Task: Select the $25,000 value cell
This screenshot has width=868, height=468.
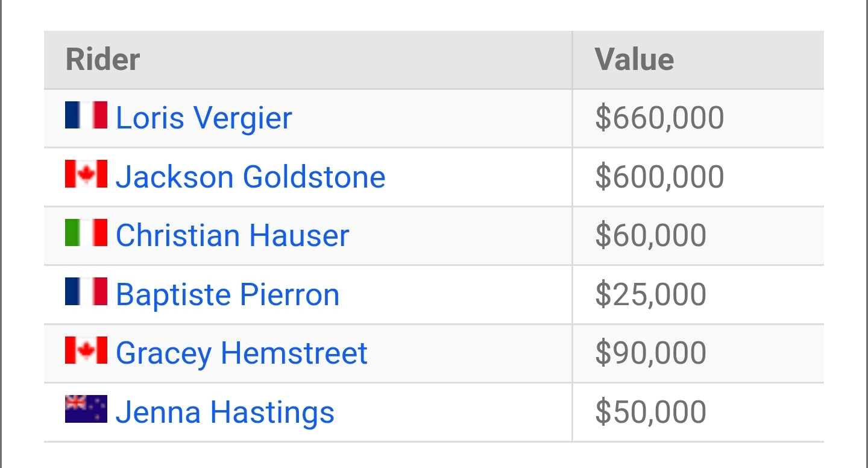Action: [650, 294]
